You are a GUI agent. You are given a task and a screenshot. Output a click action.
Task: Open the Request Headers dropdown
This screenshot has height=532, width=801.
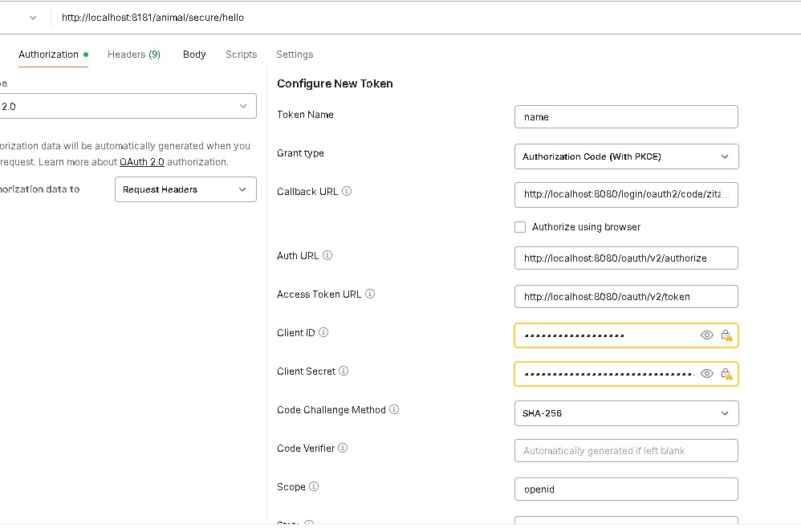[185, 189]
